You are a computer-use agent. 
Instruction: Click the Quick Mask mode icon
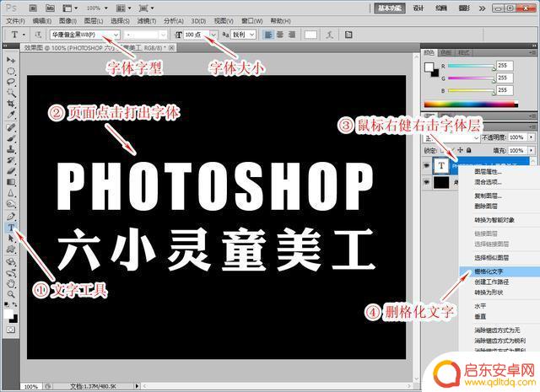[x=11, y=330]
